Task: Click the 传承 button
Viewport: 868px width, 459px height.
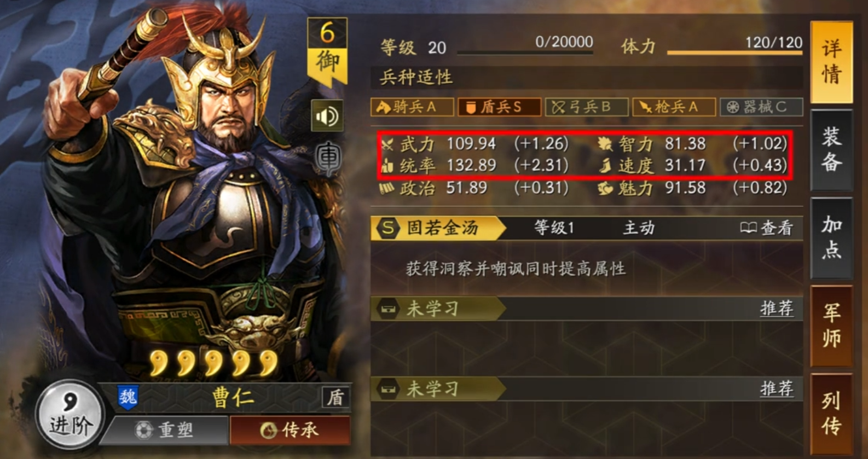Action: point(290,430)
